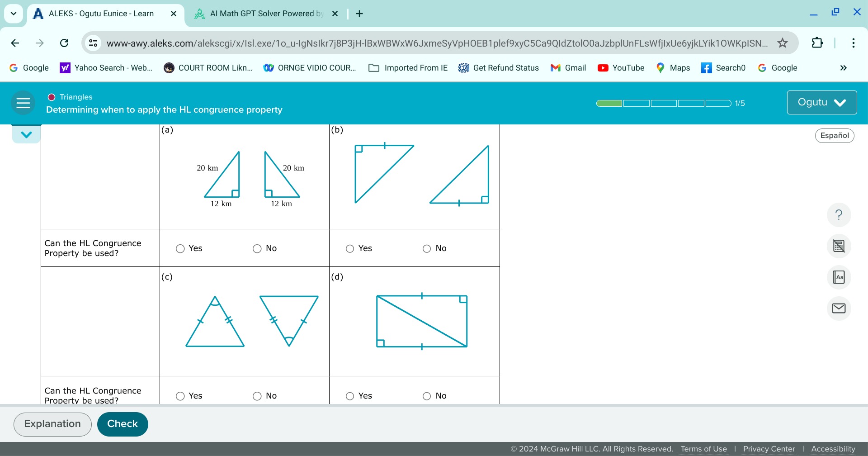The image size is (868, 456).
Task: Click the Triangles topic label
Action: 75,97
